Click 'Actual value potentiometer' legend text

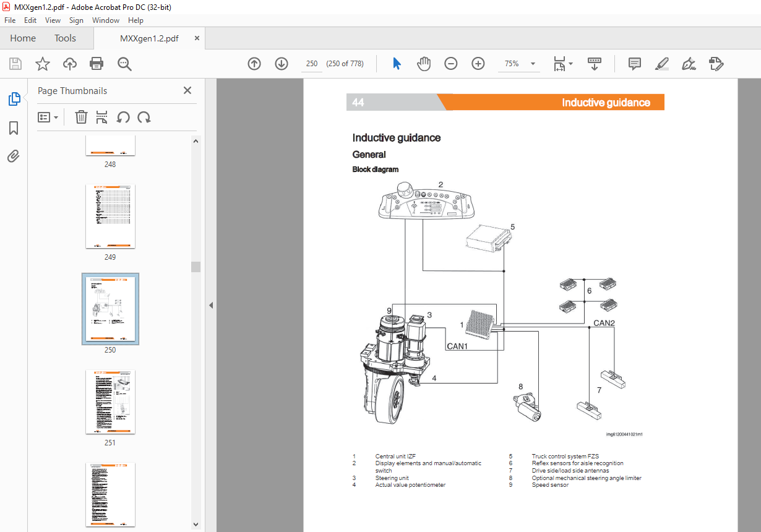coord(410,485)
